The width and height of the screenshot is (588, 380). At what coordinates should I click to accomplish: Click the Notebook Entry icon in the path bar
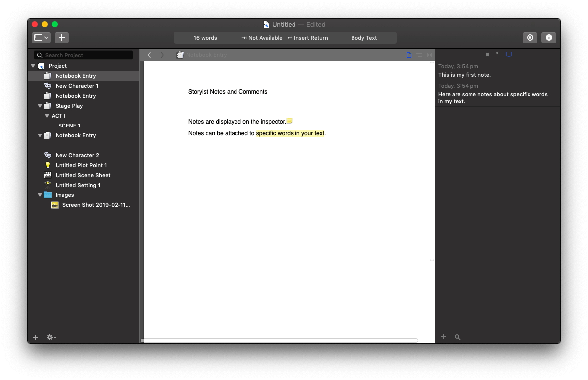(180, 55)
